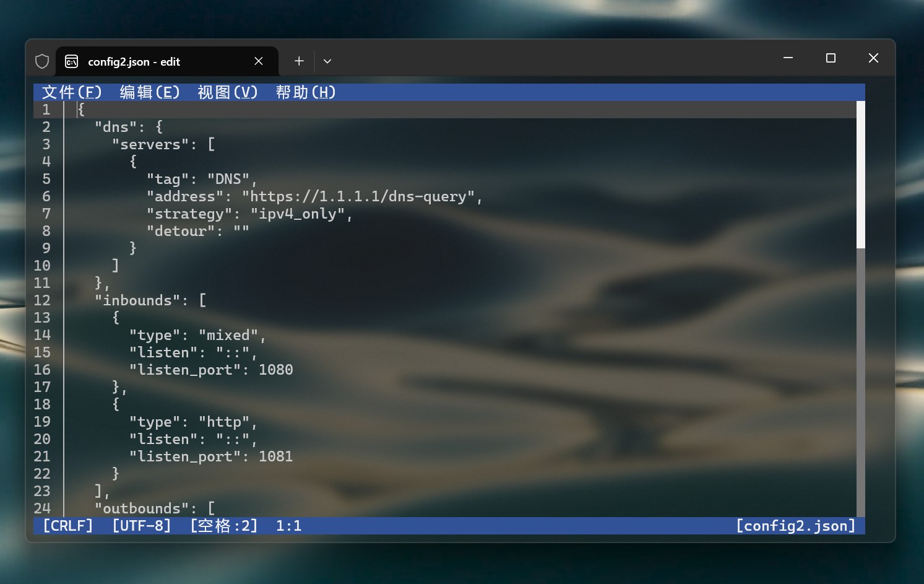Click the "servers" key text

[150, 144]
